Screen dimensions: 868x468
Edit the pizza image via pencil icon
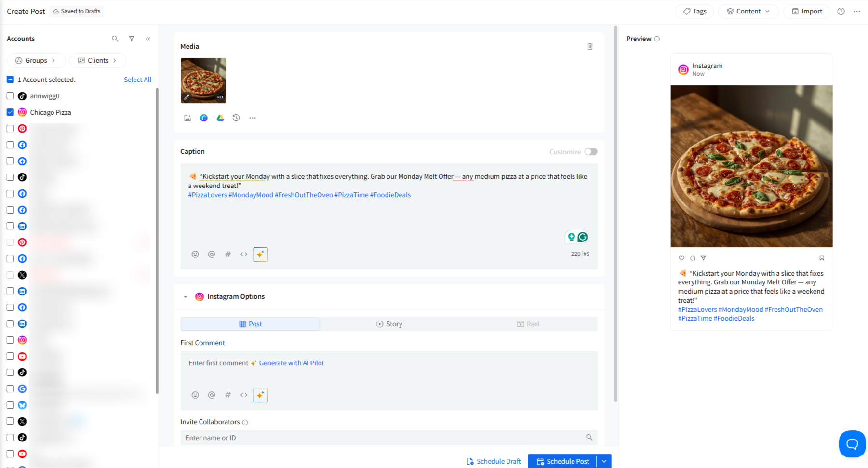[187, 97]
